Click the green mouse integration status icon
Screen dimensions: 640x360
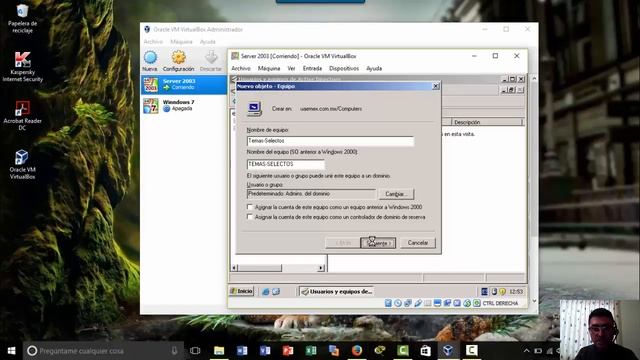(467, 303)
